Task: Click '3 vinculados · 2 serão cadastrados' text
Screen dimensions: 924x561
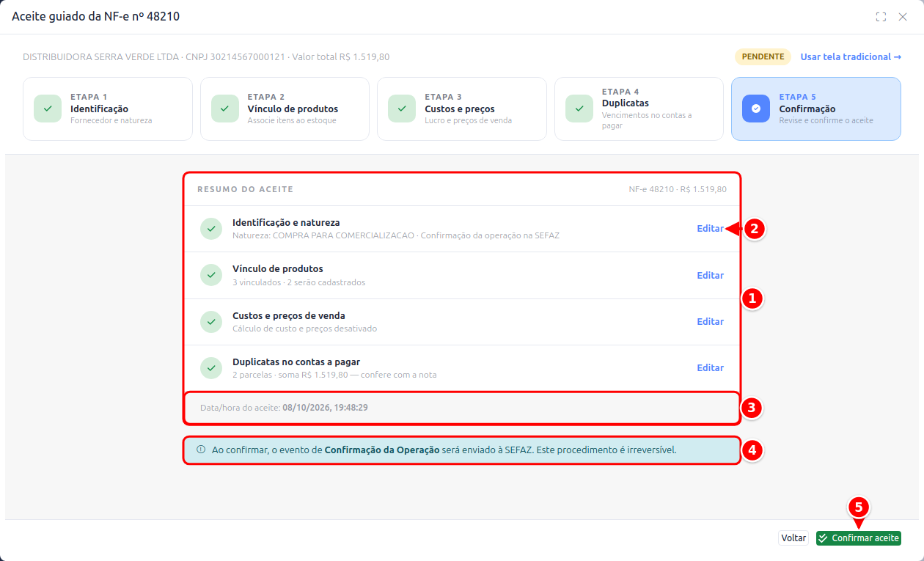Action: (x=298, y=282)
